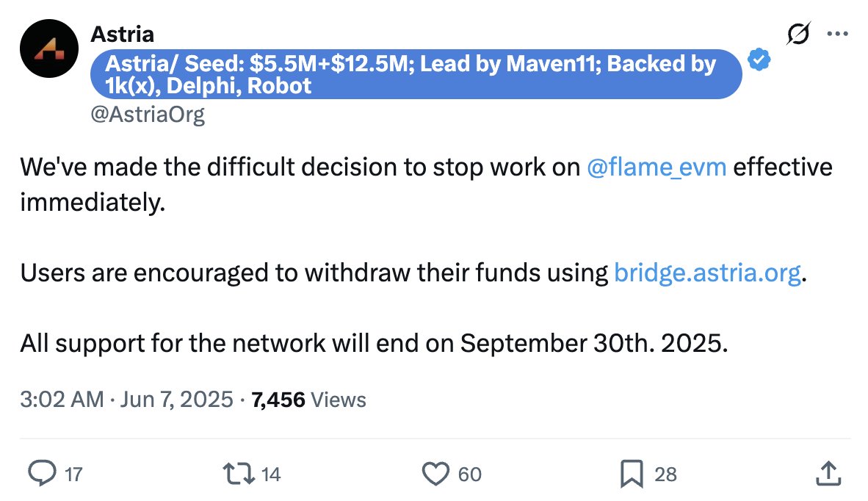The height and width of the screenshot is (501, 868).
Task: Click the bookmark count 28
Action: (x=665, y=475)
